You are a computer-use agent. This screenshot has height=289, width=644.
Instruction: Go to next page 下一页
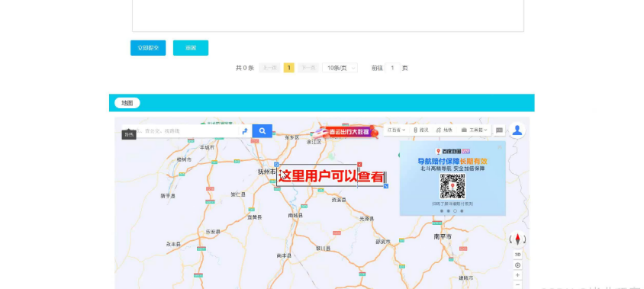308,68
